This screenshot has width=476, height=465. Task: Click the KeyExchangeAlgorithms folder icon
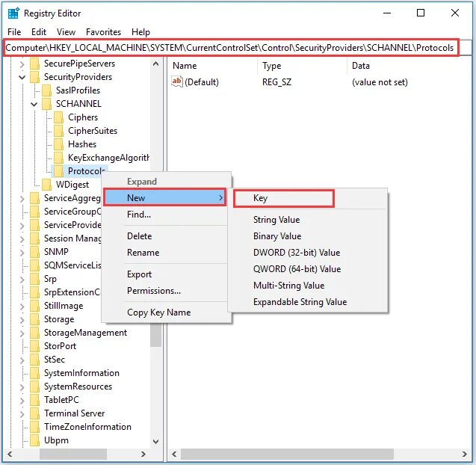pyautogui.click(x=58, y=158)
